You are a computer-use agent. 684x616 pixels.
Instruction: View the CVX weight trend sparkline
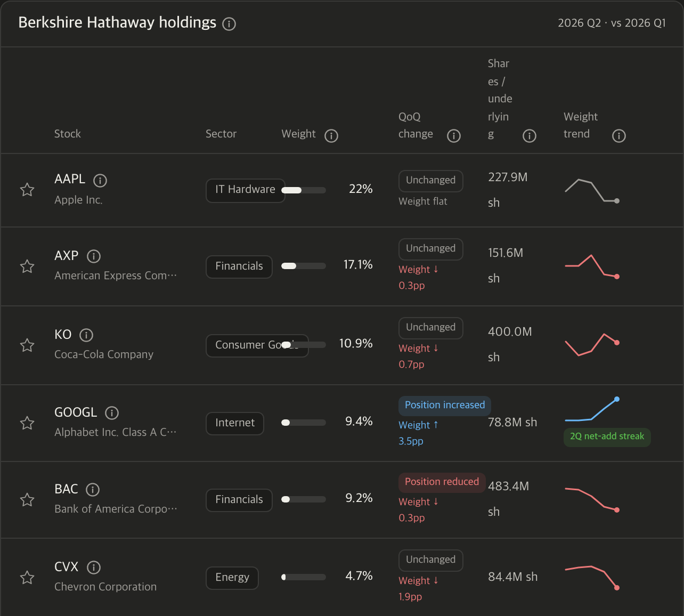coord(592,578)
